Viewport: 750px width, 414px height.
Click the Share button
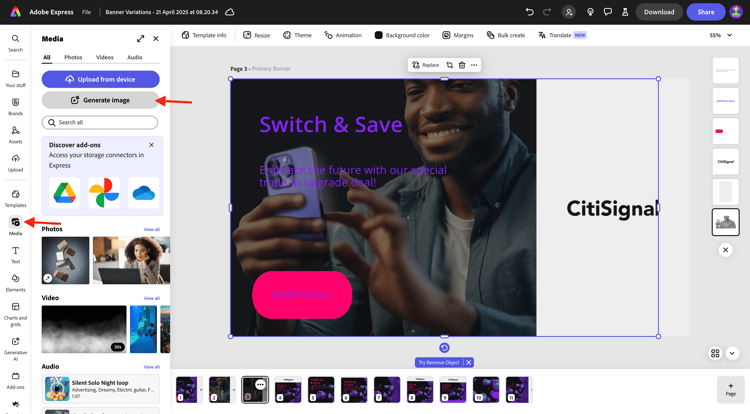point(706,12)
